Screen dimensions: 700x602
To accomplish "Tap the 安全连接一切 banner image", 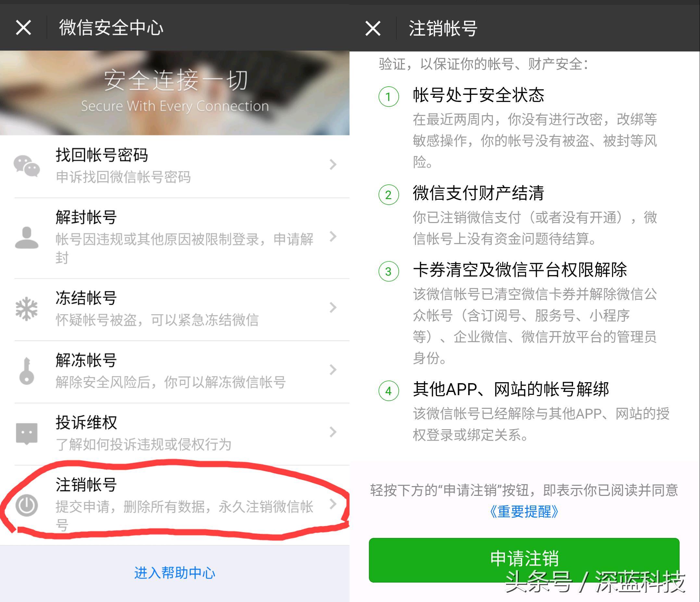I will 175,93.
